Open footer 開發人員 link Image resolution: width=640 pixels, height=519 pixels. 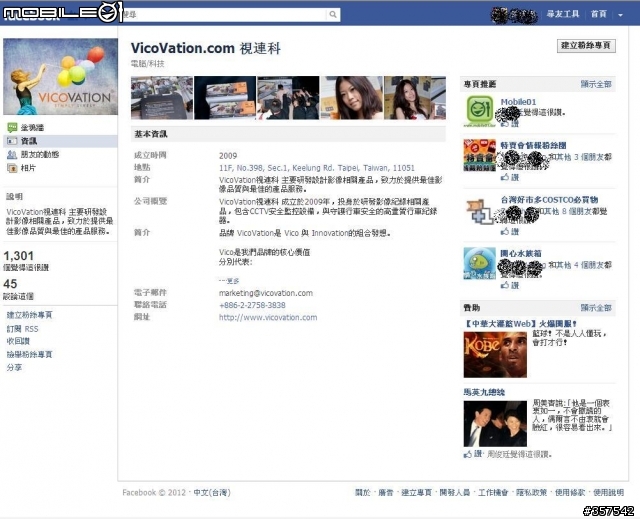point(455,493)
